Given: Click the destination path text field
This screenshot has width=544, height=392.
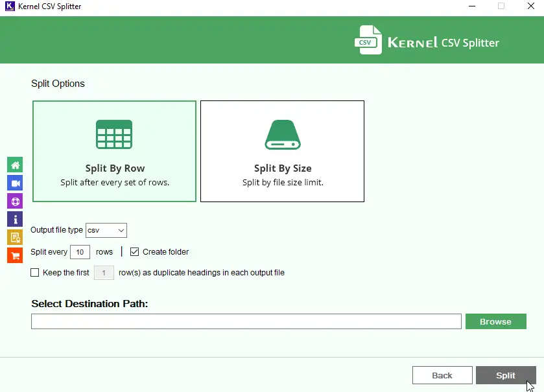Looking at the screenshot, I should (246, 321).
